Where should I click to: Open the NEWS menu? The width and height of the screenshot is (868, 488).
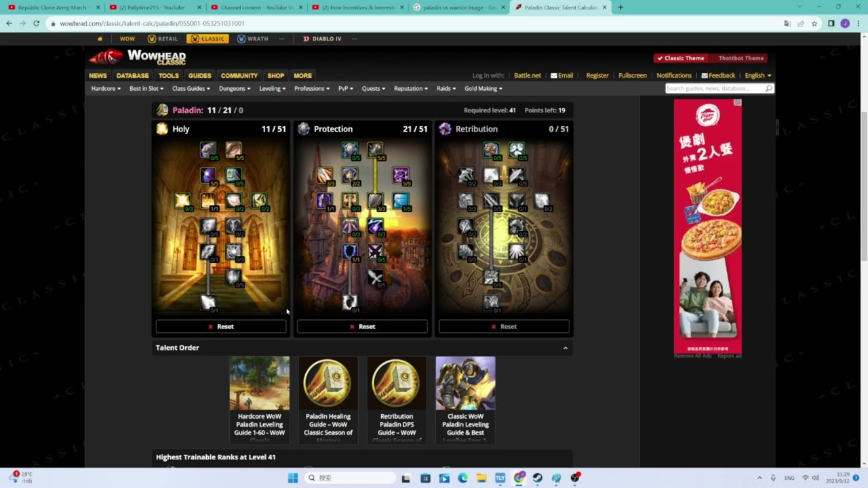[x=98, y=76]
